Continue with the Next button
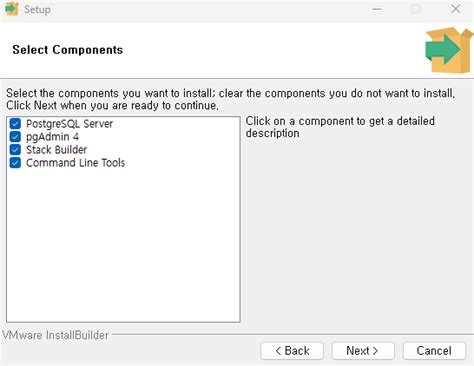Image resolution: width=474 pixels, height=366 pixels. coord(363,351)
